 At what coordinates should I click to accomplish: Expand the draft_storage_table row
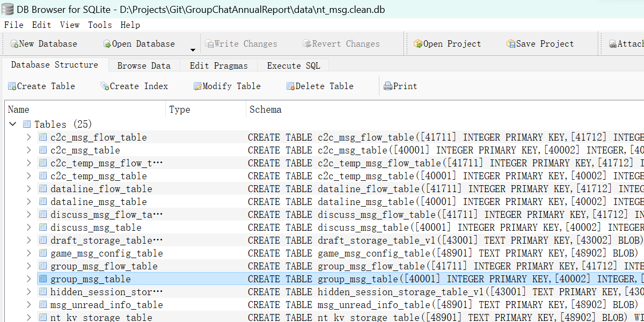(29, 240)
